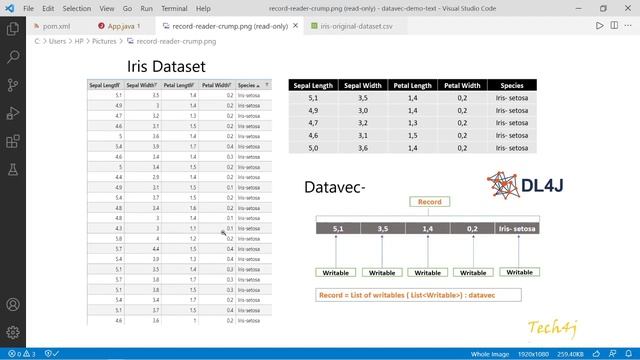Image resolution: width=640 pixels, height=360 pixels.
Task: Click the Datavec- heading text
Action: 335,187
